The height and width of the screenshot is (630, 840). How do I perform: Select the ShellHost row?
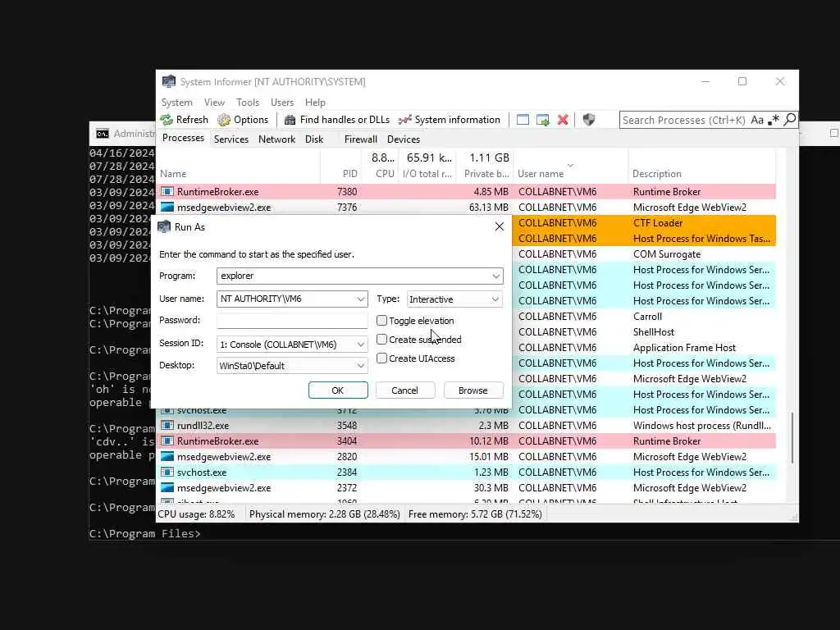(644, 332)
